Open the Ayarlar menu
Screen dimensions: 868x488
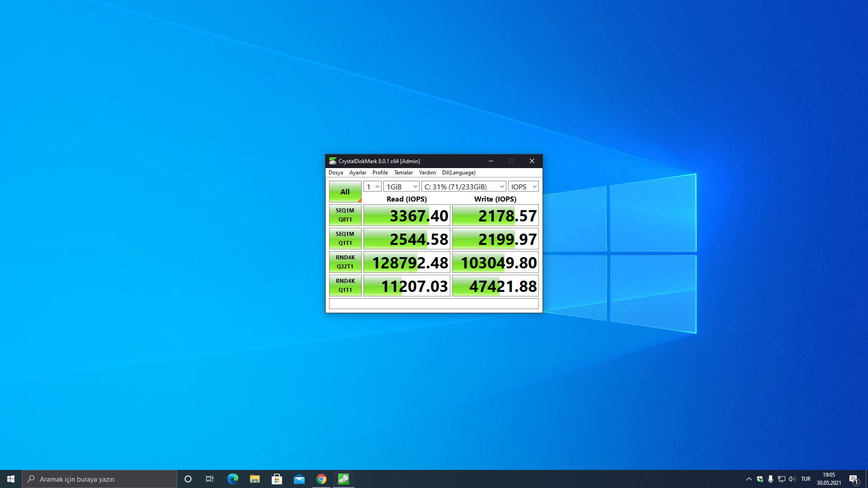pos(358,173)
